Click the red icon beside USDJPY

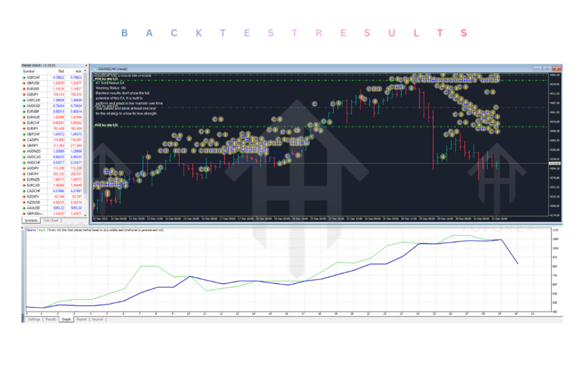coord(25,94)
